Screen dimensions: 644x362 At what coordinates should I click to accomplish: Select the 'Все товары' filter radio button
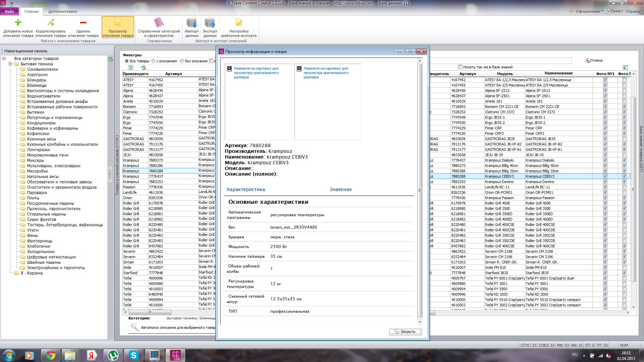pos(127,61)
